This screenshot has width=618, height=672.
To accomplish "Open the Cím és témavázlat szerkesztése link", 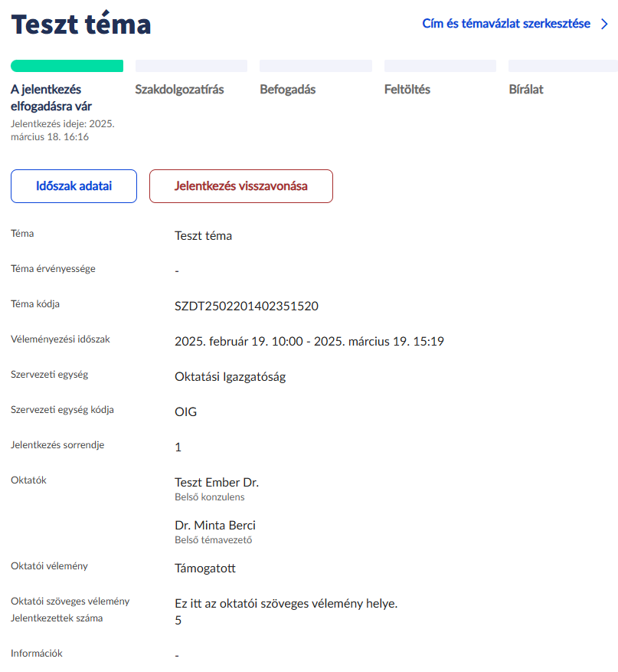I will 506,24.
